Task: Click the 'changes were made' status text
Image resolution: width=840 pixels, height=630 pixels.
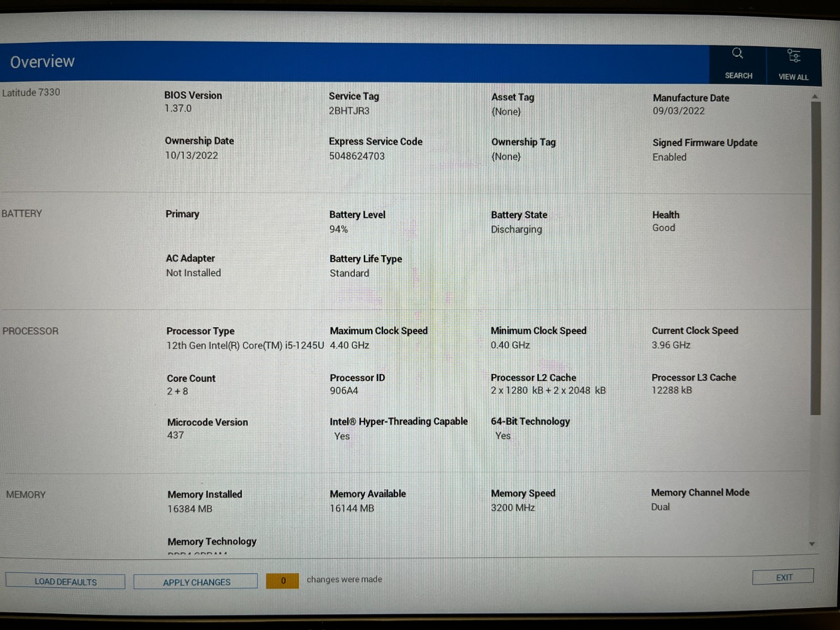Action: coord(344,580)
